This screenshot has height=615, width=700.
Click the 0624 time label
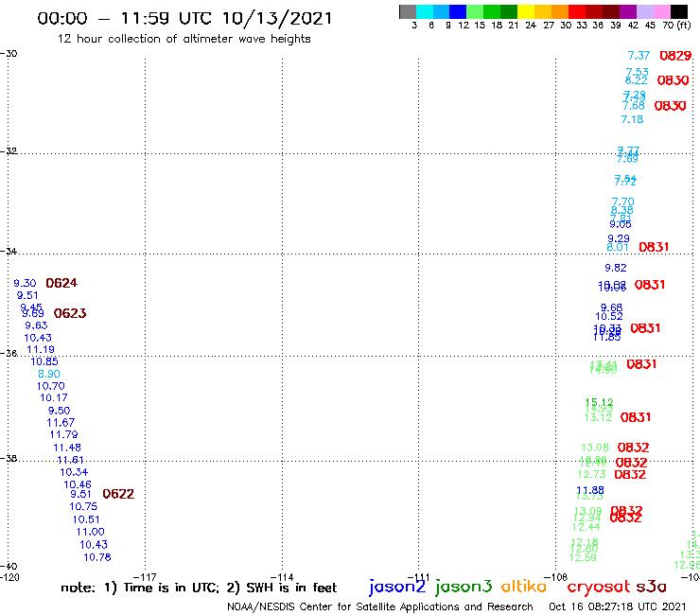point(61,283)
